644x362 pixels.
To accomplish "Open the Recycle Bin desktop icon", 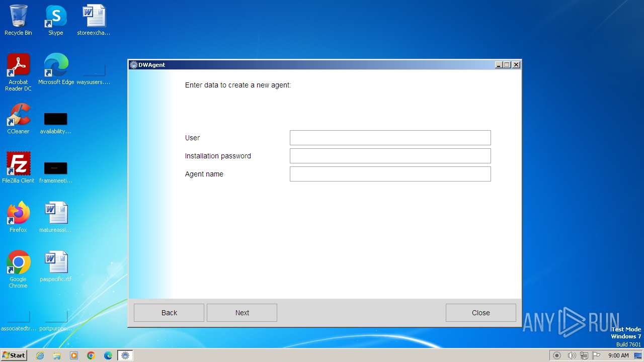I will pyautogui.click(x=18, y=20).
